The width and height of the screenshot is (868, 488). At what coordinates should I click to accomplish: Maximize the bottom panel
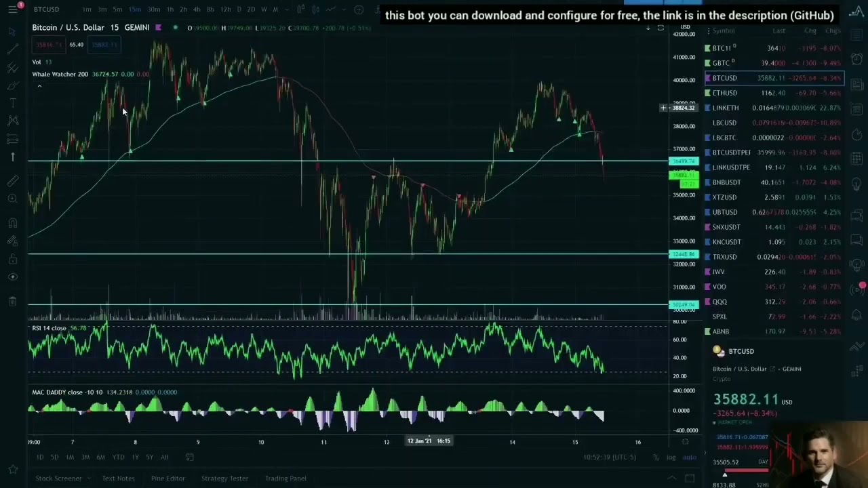coord(690,478)
